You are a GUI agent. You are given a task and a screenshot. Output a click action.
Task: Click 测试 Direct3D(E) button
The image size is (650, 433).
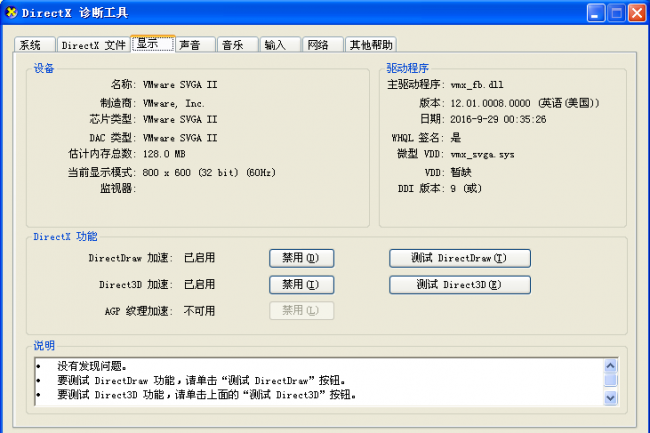[460, 285]
